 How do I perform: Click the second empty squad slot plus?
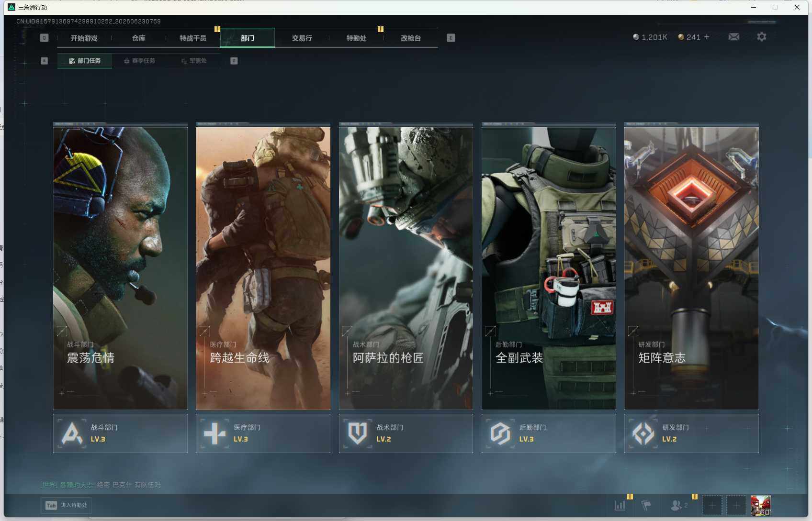click(x=736, y=505)
